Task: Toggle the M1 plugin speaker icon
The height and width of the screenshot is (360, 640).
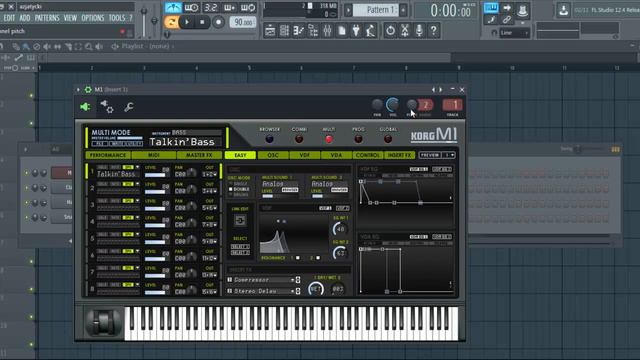Action: pos(85,107)
